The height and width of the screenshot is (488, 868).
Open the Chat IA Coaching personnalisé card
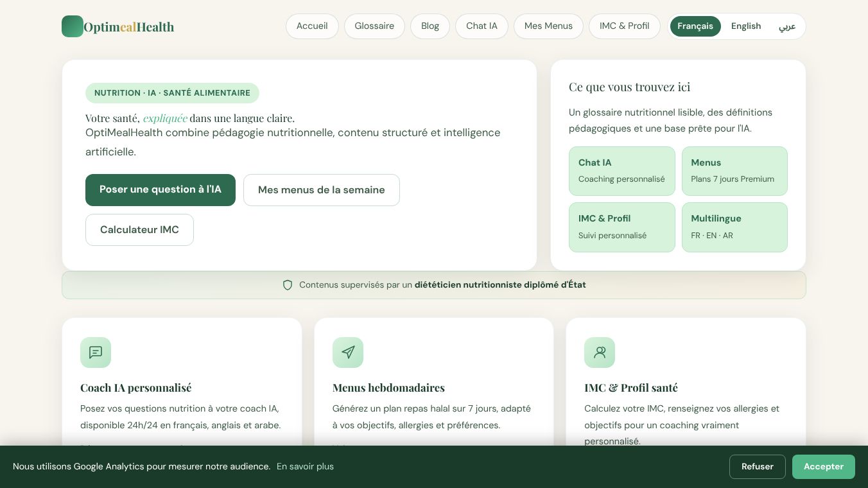tap(622, 171)
